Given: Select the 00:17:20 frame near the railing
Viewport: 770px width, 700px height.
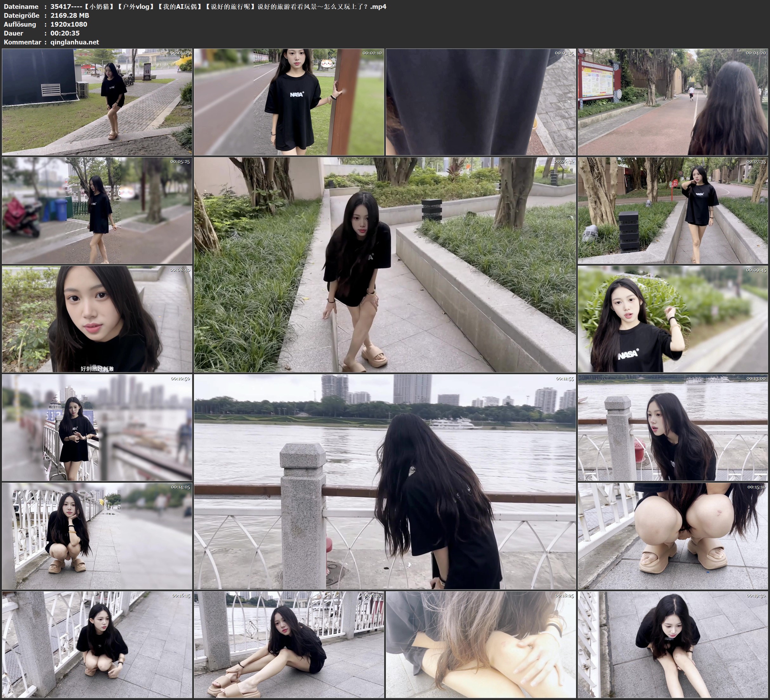Looking at the screenshot, I should [x=289, y=644].
